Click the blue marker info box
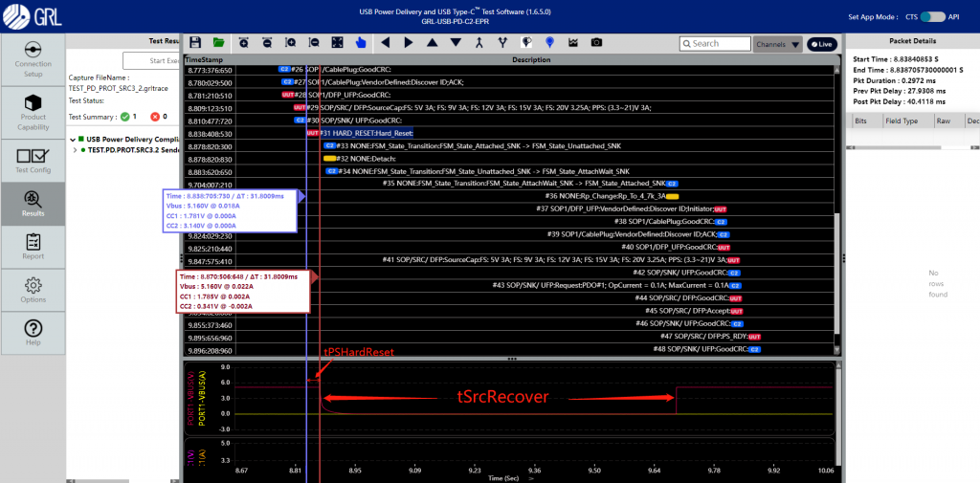The width and height of the screenshot is (980, 483). (x=230, y=211)
